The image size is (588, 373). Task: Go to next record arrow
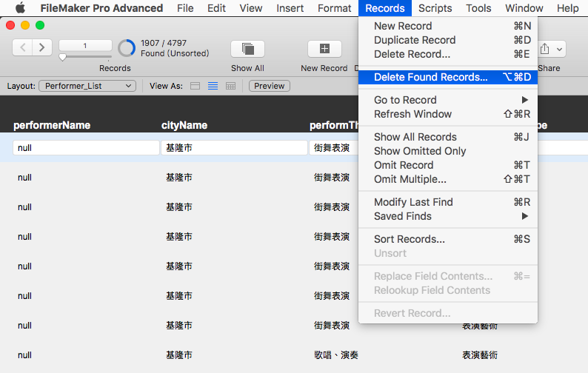(42, 47)
